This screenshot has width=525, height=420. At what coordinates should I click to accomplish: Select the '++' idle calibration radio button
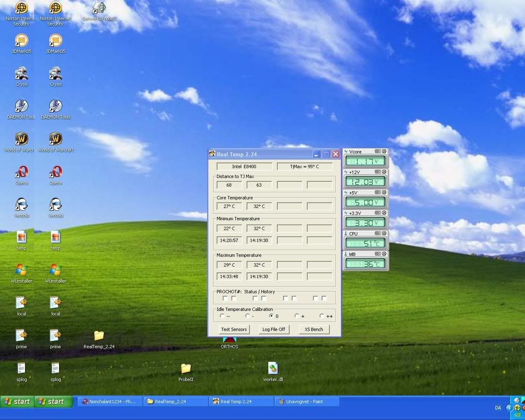click(322, 316)
